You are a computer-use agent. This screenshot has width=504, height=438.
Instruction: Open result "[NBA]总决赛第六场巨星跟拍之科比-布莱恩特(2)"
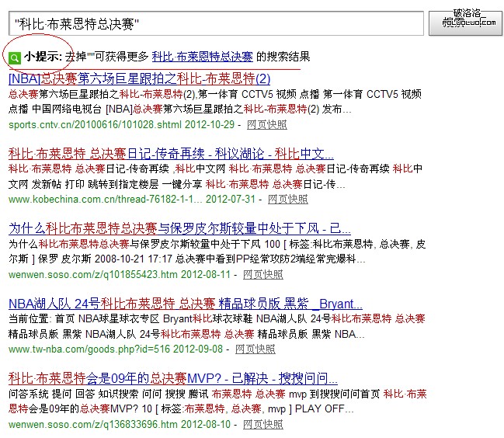[x=139, y=78]
